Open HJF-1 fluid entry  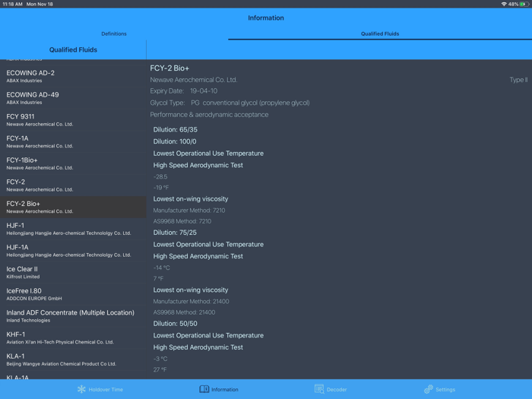73,229
